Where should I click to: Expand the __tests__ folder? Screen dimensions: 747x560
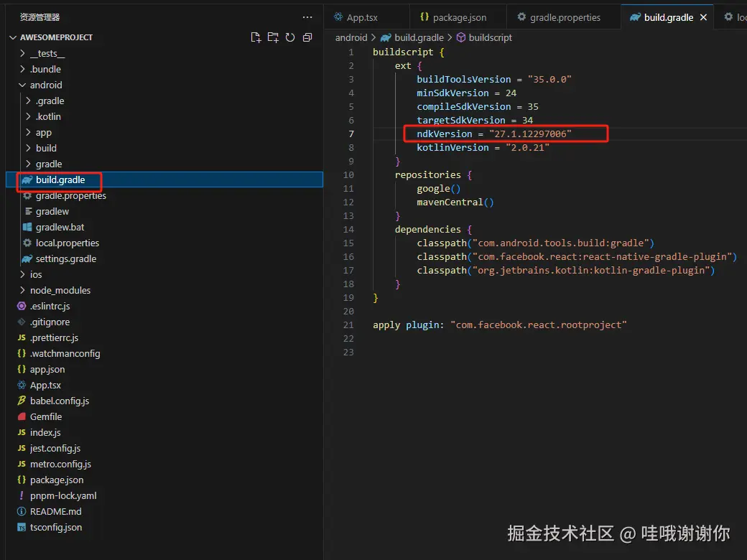pos(22,53)
